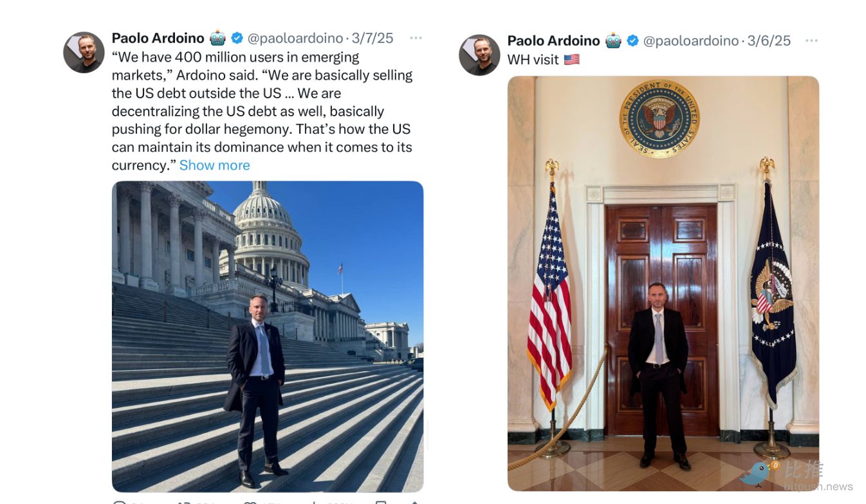Click the robot emoji on the 3/7/25 tweet
The image size is (866, 504).
tap(218, 38)
